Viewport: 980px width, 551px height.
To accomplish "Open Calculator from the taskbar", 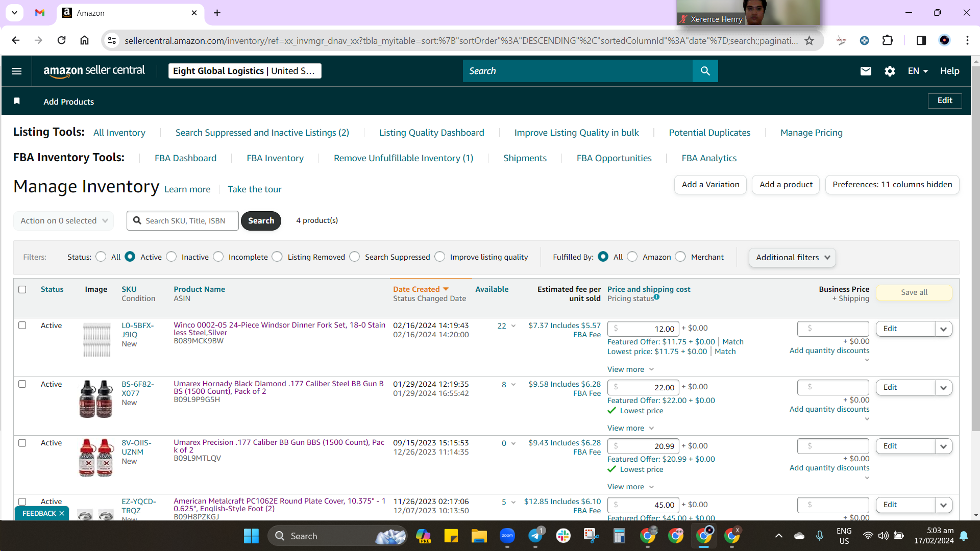I will point(619,536).
